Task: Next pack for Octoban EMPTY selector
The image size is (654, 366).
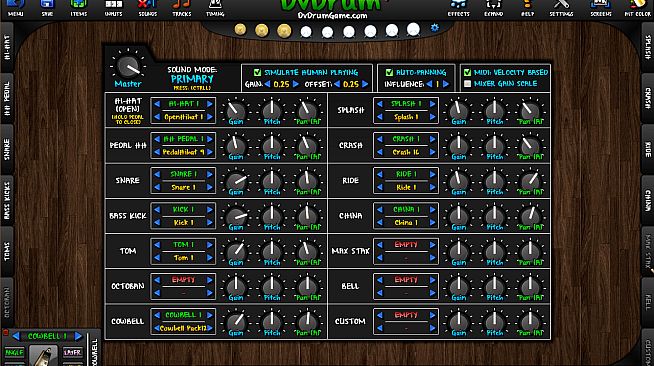Action: 210,280
